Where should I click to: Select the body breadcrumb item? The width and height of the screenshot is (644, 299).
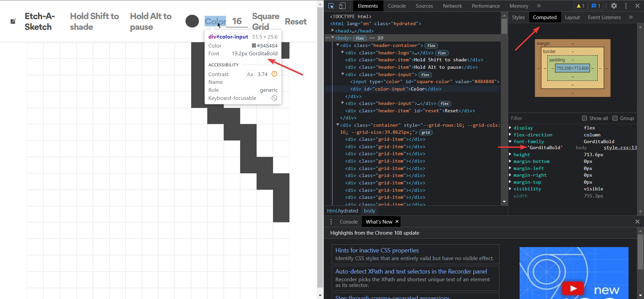[x=369, y=211]
